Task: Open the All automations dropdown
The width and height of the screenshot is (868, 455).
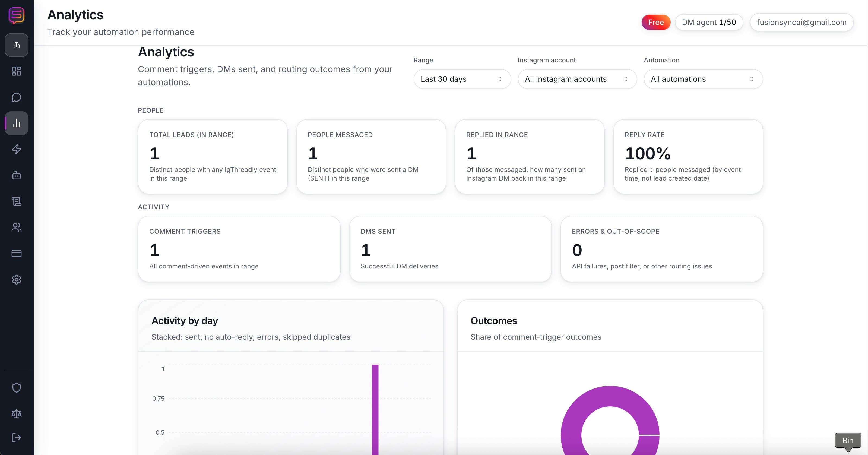Action: click(703, 79)
